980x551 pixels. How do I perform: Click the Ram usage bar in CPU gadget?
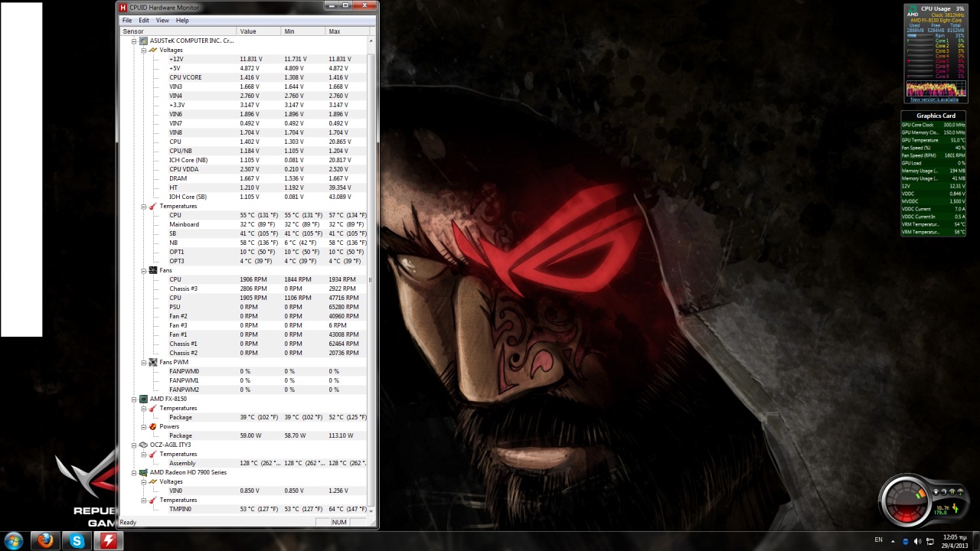(x=920, y=36)
